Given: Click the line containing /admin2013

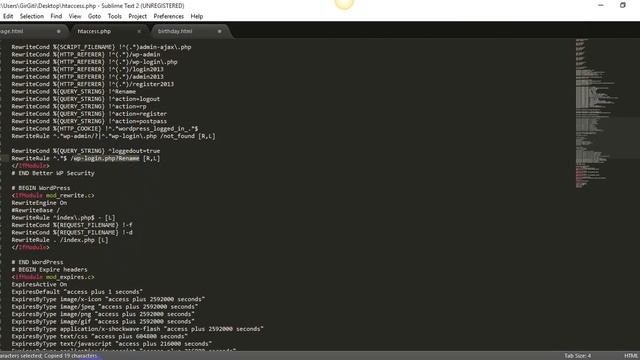Looking at the screenshot, I should [87, 77].
